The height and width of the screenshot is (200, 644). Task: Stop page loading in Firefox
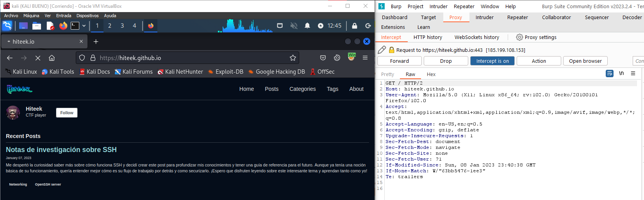coord(38,58)
